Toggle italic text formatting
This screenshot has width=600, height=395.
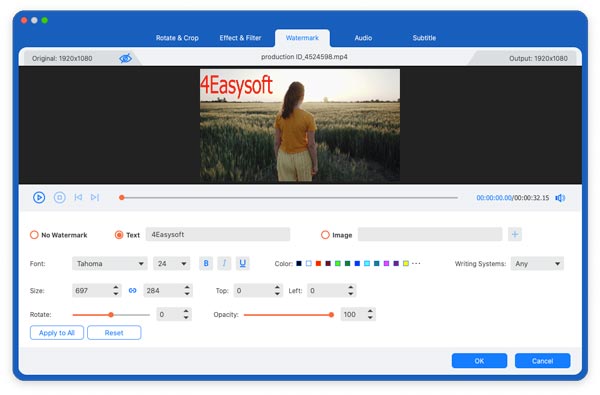coord(224,263)
